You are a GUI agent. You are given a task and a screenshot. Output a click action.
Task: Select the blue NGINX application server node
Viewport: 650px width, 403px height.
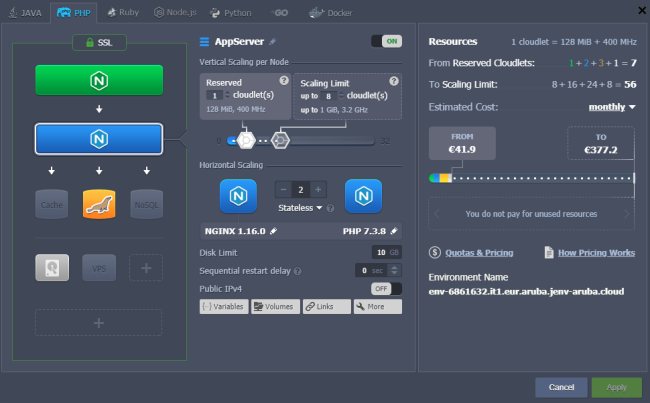(x=99, y=139)
